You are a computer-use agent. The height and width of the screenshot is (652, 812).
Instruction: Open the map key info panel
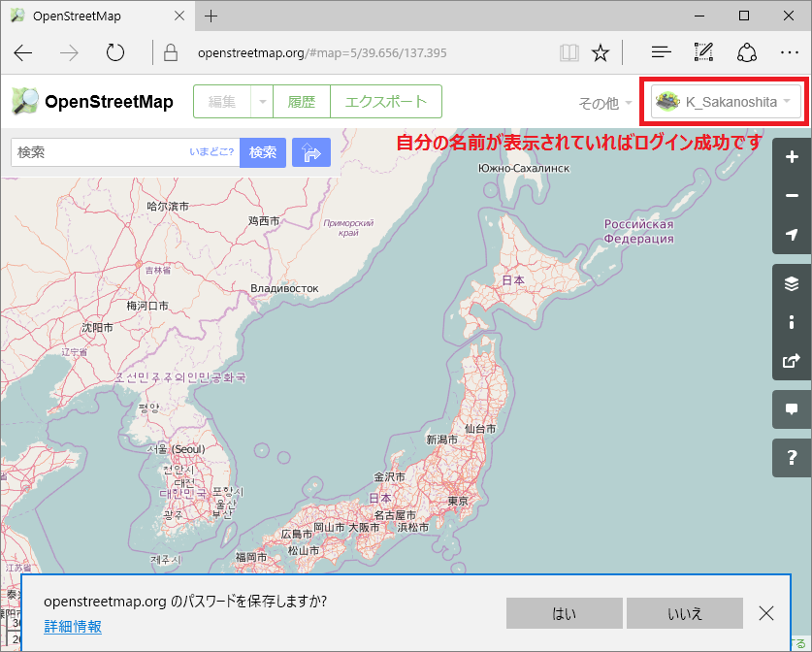click(792, 322)
